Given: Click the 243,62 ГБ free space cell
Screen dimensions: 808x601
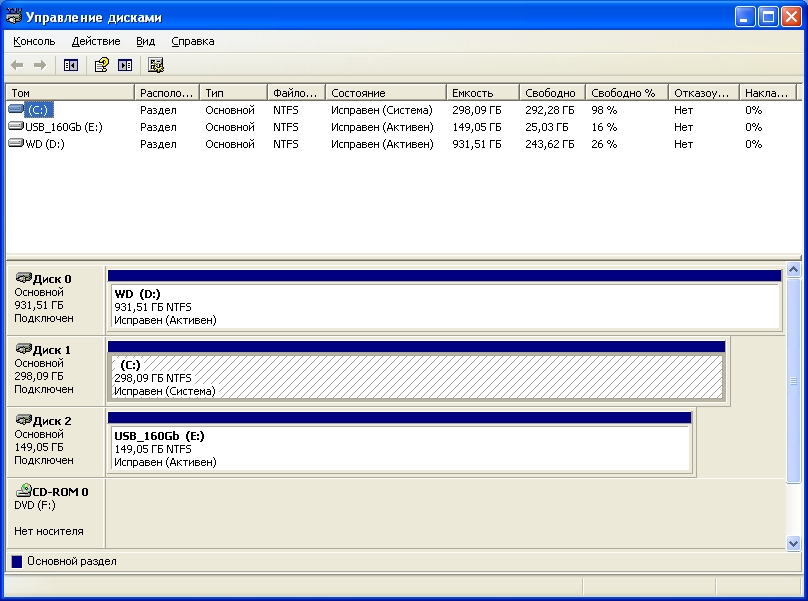Looking at the screenshot, I should pos(550,144).
